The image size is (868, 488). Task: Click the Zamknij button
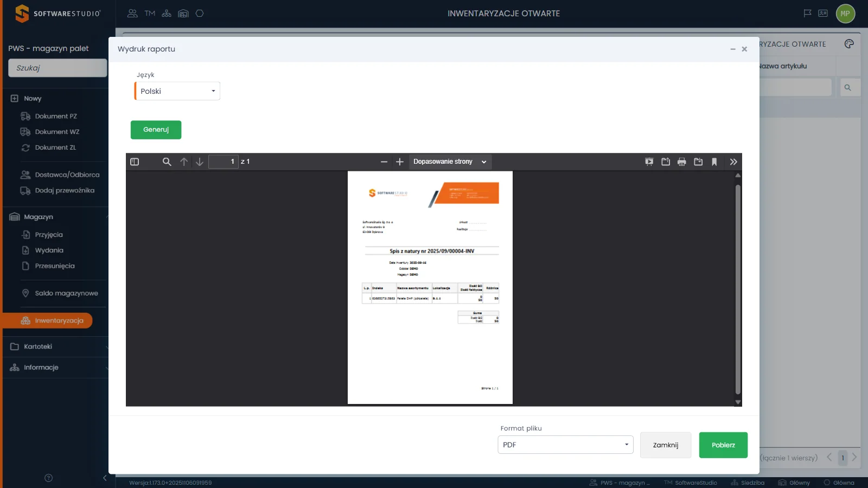click(x=666, y=445)
